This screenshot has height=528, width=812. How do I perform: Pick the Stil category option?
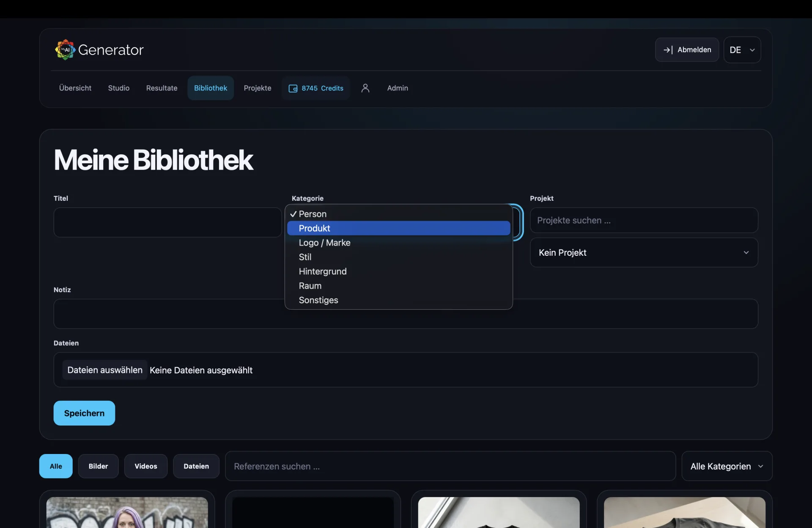pyautogui.click(x=399, y=257)
